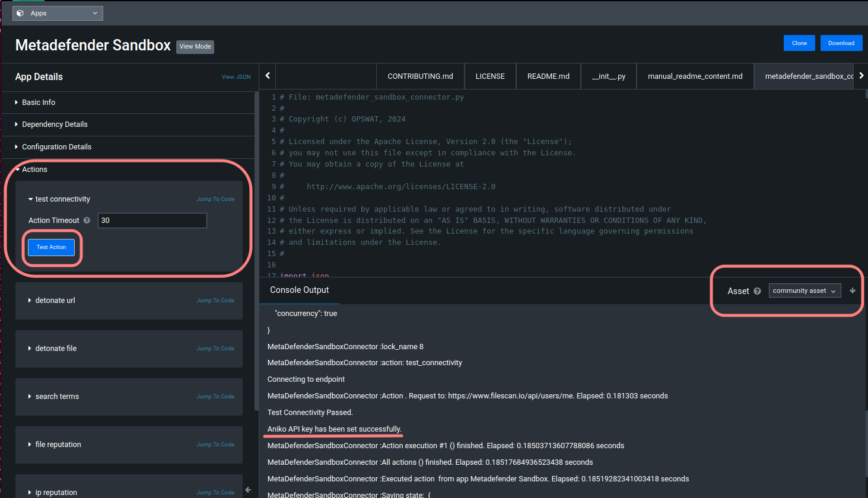
Task: Click the 'All actions () finished' console line
Action: [430, 462]
